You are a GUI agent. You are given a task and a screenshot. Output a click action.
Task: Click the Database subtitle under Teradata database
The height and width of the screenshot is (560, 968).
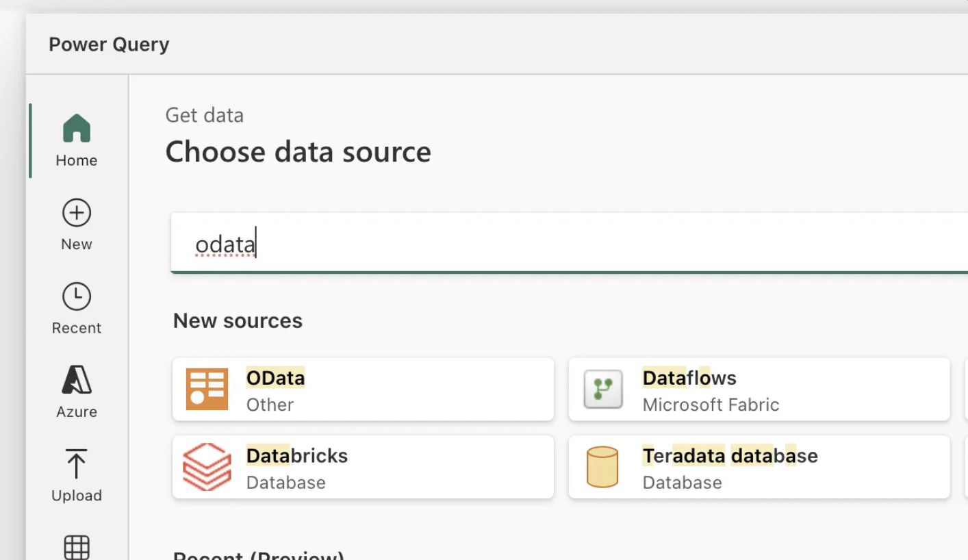[682, 483]
